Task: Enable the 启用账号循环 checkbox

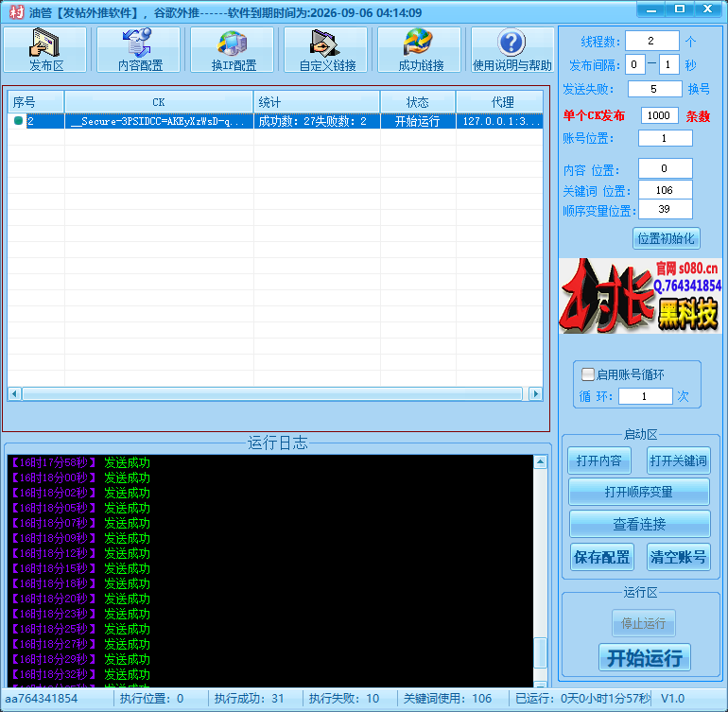Action: (588, 374)
